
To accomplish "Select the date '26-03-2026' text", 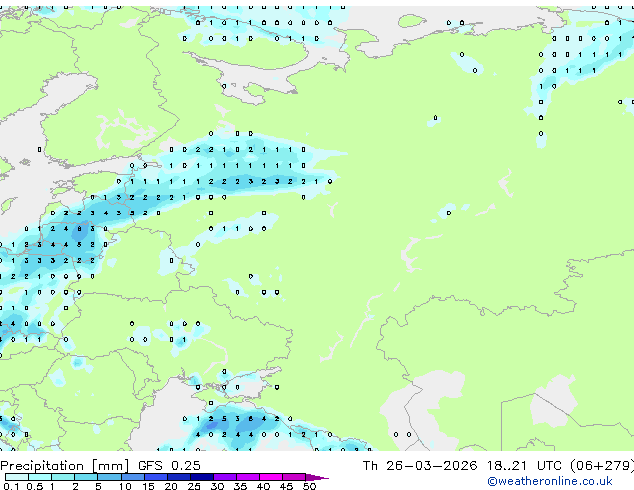I will click(x=431, y=466).
